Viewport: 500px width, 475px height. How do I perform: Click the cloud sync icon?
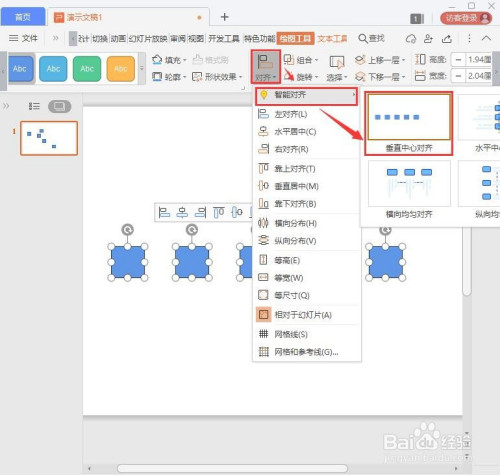411,39
